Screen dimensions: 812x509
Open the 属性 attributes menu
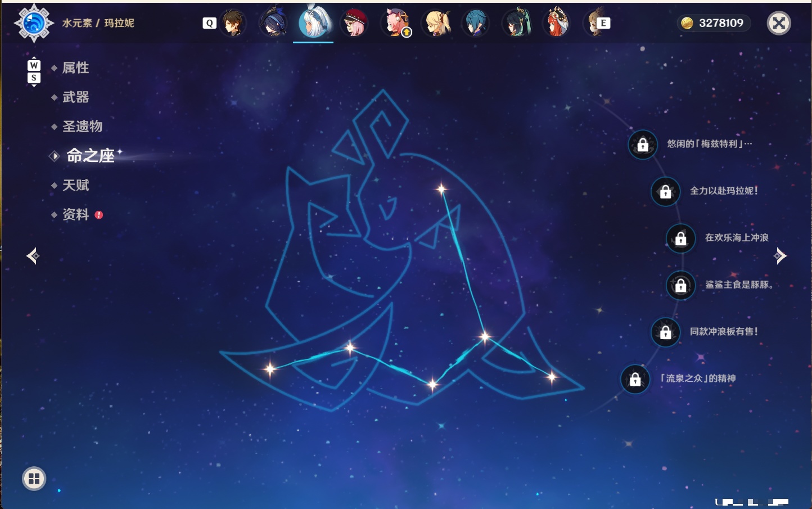point(75,68)
